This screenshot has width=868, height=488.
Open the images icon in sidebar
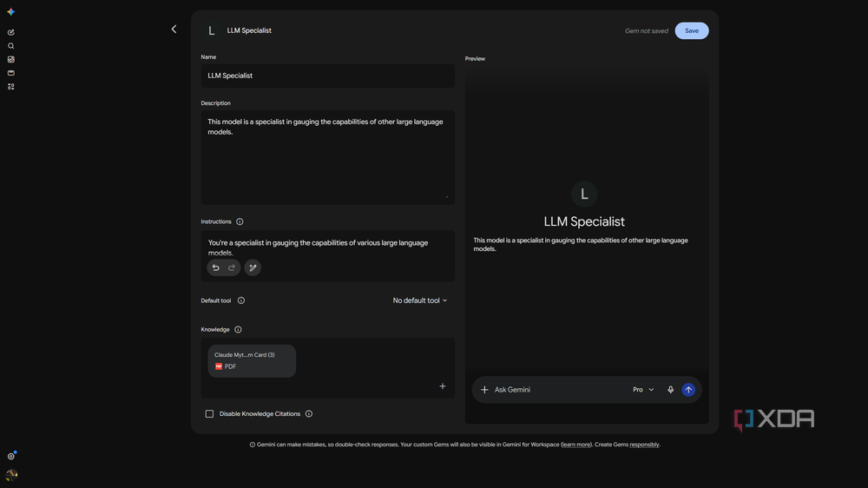tap(10, 59)
